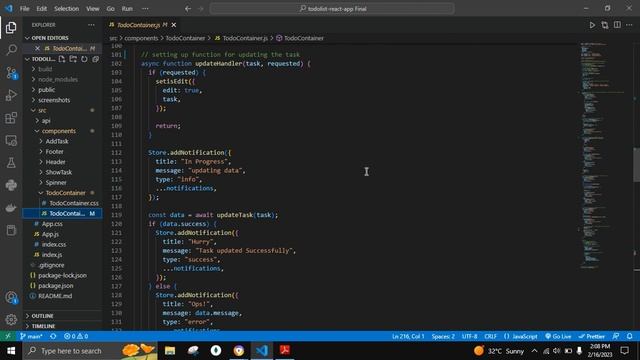
Task: Start Go Live server
Action: tap(558, 336)
